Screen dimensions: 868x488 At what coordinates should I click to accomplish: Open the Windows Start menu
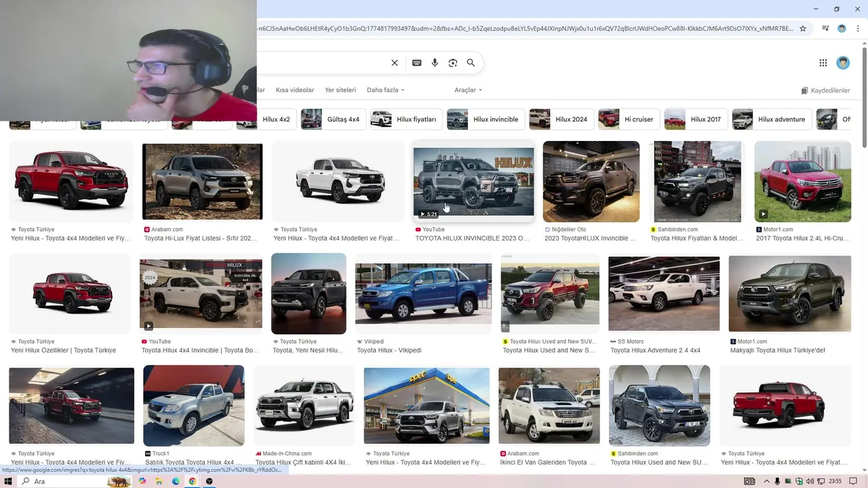[8, 481]
